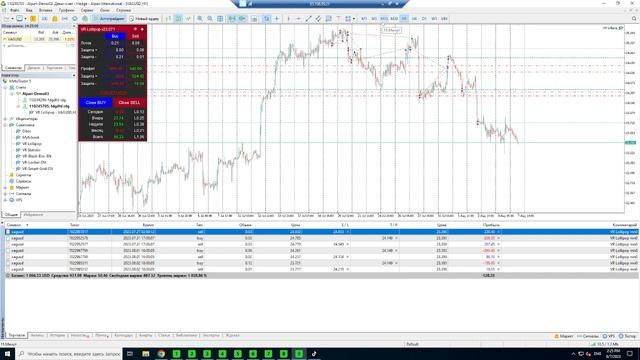This screenshot has width=640, height=360.
Task: Open the IDE MetaEditor toolbar icon
Action: [x=44, y=18]
